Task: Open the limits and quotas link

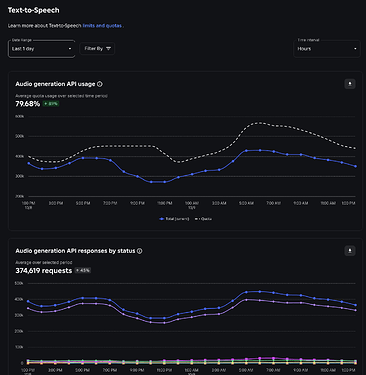Action: [102, 26]
